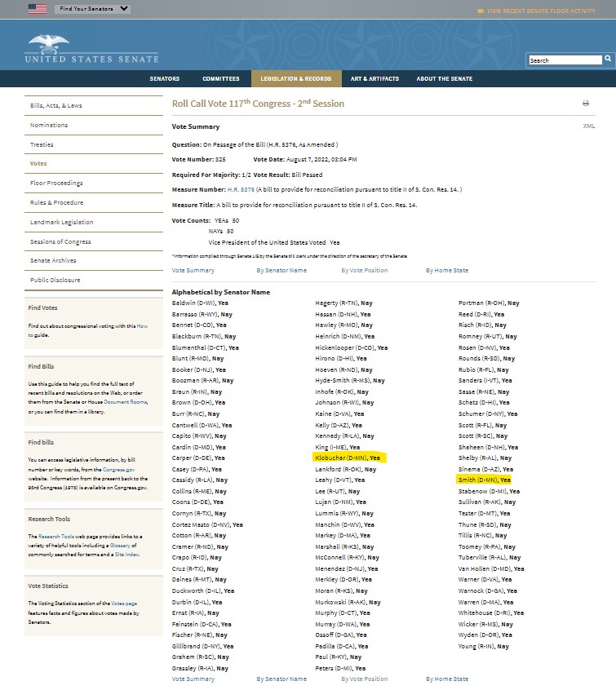Open the Public Disclosure sidebar item
This screenshot has width=616, height=690.
tap(55, 280)
